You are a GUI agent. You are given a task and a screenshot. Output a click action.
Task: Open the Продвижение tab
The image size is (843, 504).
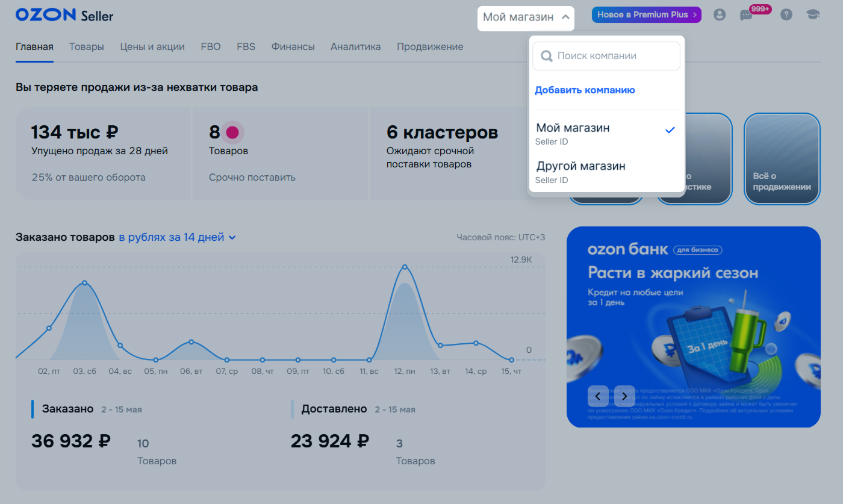click(x=430, y=46)
